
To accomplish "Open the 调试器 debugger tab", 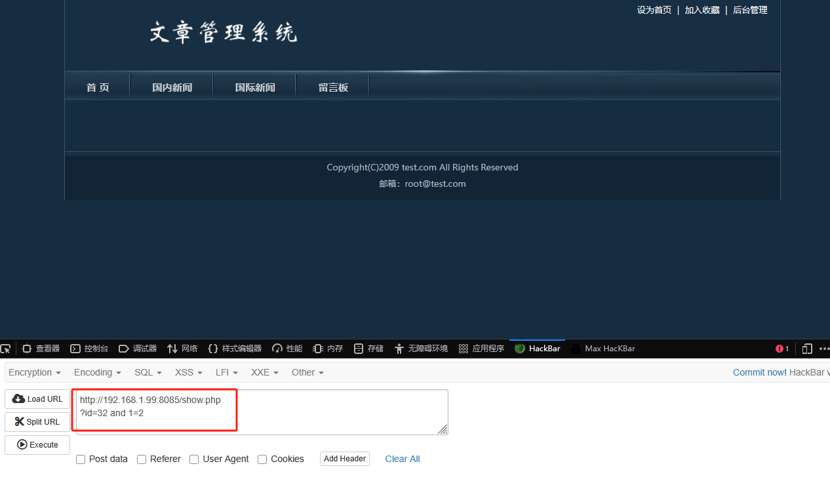I will coord(138,349).
